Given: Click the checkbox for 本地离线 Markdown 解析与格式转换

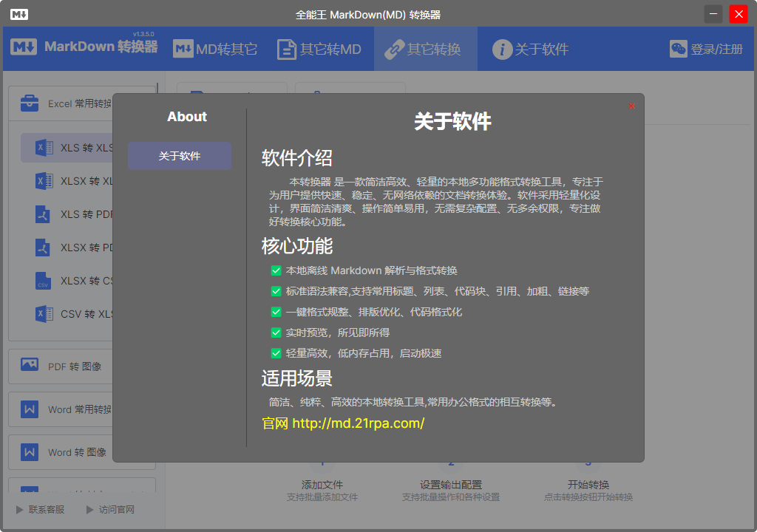Looking at the screenshot, I should 276,270.
